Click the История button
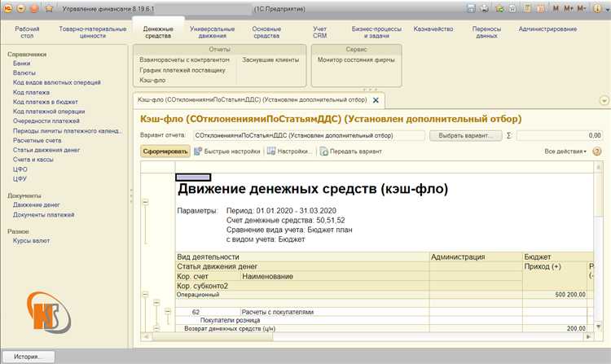The width and height of the screenshot is (611, 364). pyautogui.click(x=28, y=357)
